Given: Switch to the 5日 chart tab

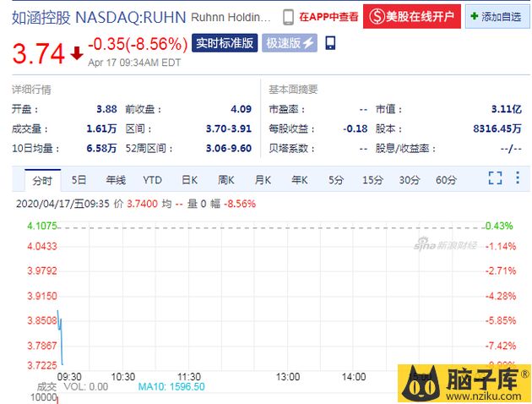Looking at the screenshot, I should [79, 180].
